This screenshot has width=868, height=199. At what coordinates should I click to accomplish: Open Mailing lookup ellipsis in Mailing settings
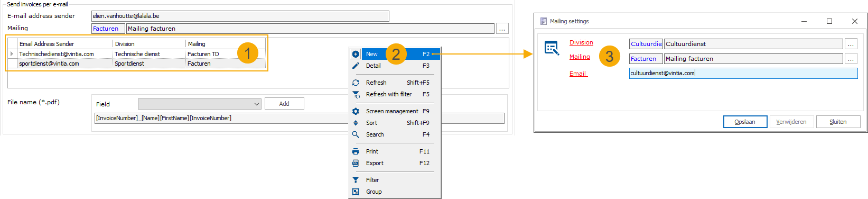coord(851,59)
